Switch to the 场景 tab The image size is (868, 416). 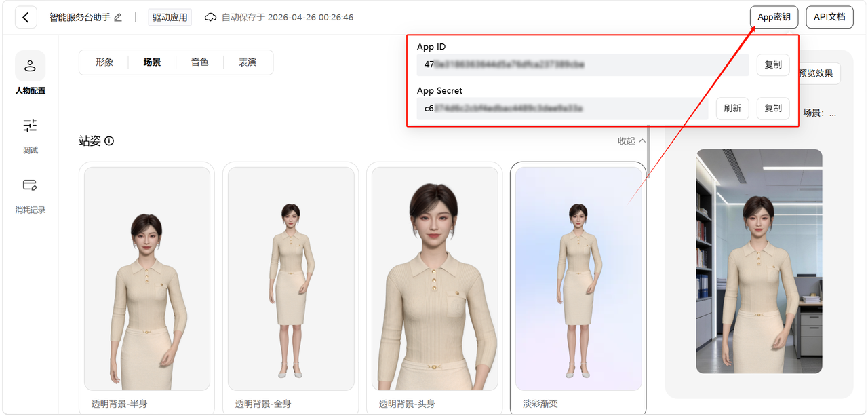[152, 62]
